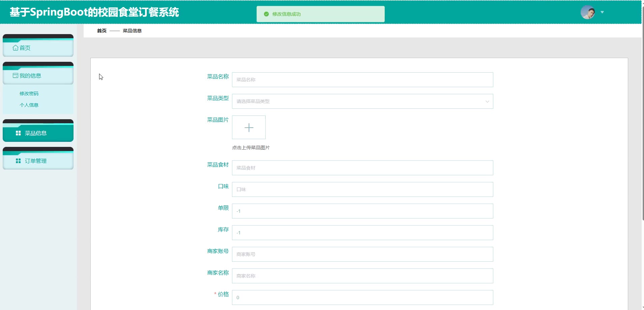Screen dimensions: 644x310
Task: Focus the 商家账号 input field
Action: point(362,254)
